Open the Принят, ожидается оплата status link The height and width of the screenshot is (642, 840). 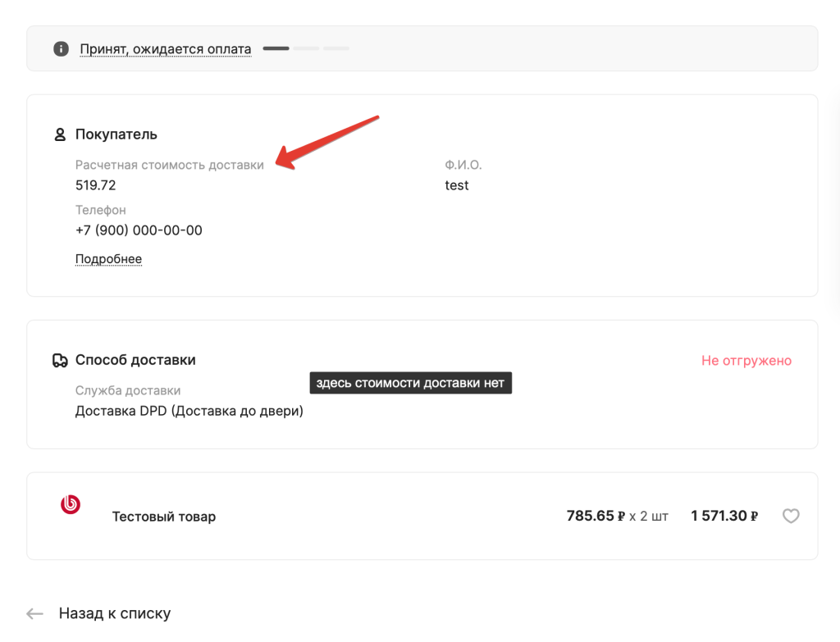(x=165, y=49)
